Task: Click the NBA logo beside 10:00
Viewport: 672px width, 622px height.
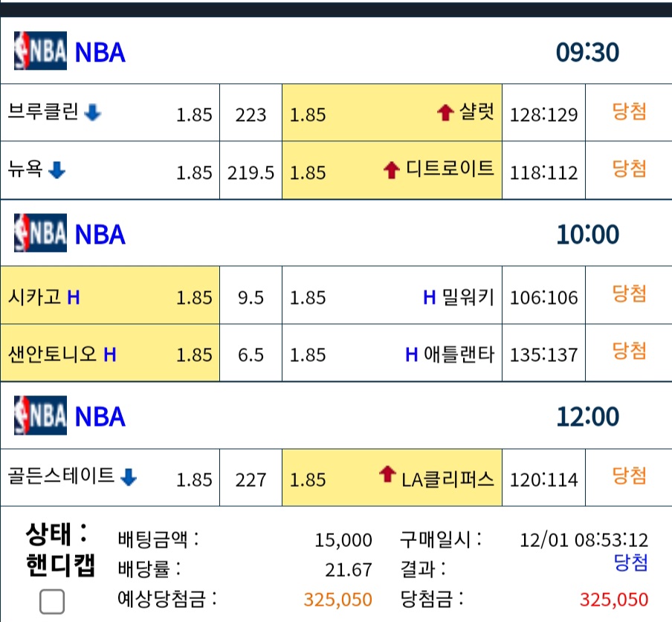Action: pyautogui.click(x=40, y=233)
